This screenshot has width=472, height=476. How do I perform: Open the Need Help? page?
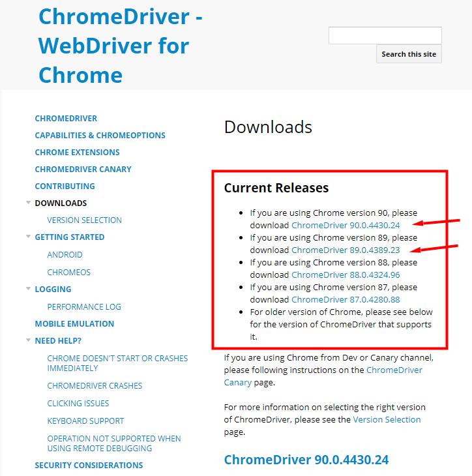pyautogui.click(x=58, y=341)
